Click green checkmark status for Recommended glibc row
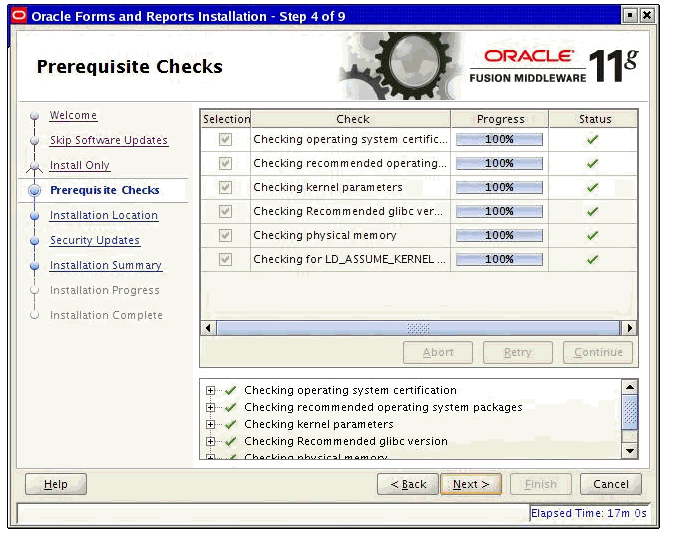This screenshot has width=679, height=546. [592, 211]
